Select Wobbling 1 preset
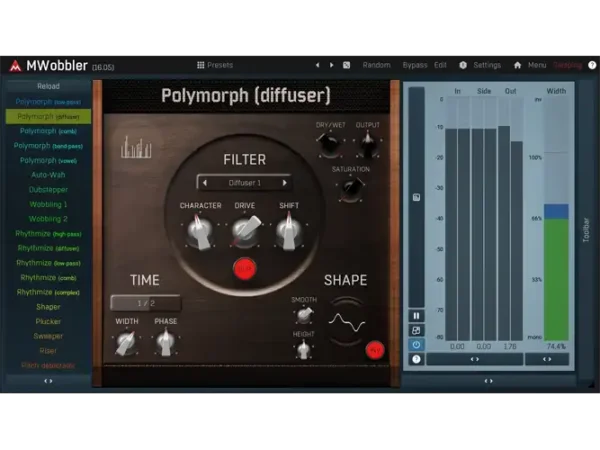This screenshot has height=450, width=600. [x=48, y=204]
